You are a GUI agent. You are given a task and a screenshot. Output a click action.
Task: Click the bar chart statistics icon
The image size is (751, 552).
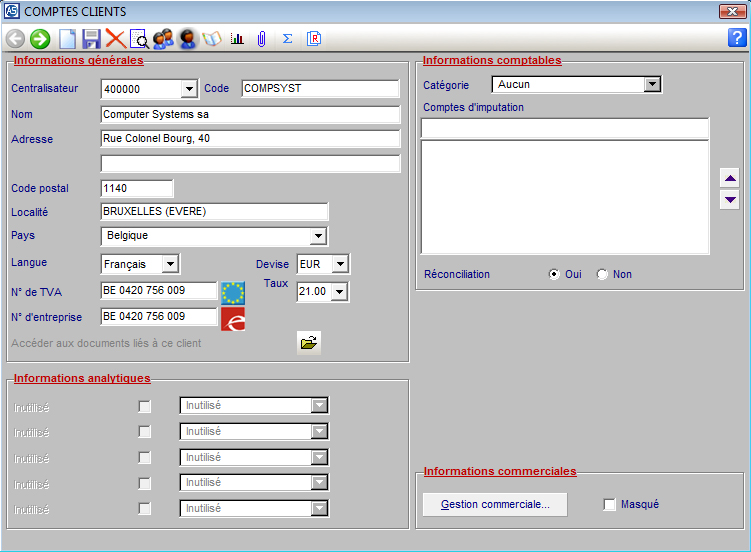pyautogui.click(x=237, y=39)
